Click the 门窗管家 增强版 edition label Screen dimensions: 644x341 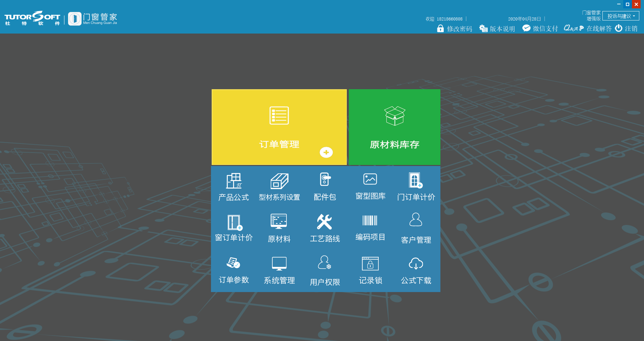591,16
